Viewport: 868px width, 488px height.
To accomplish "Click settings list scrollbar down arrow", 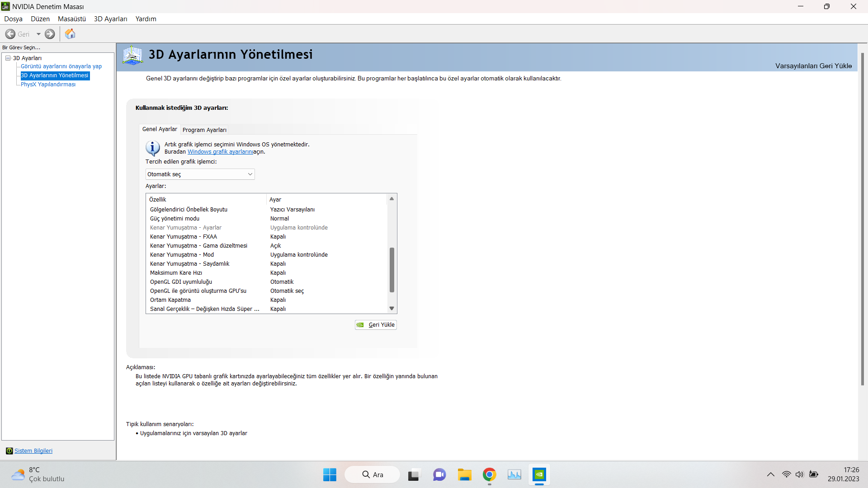I will tap(392, 309).
